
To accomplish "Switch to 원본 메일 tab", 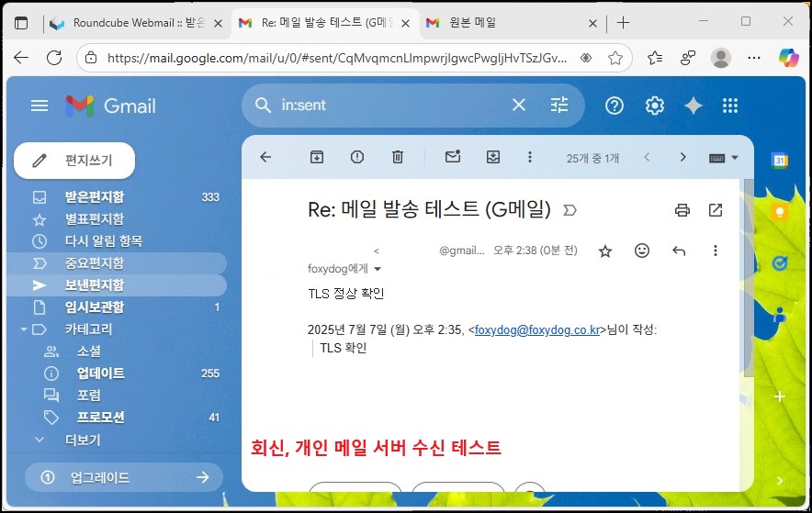I will [512, 23].
